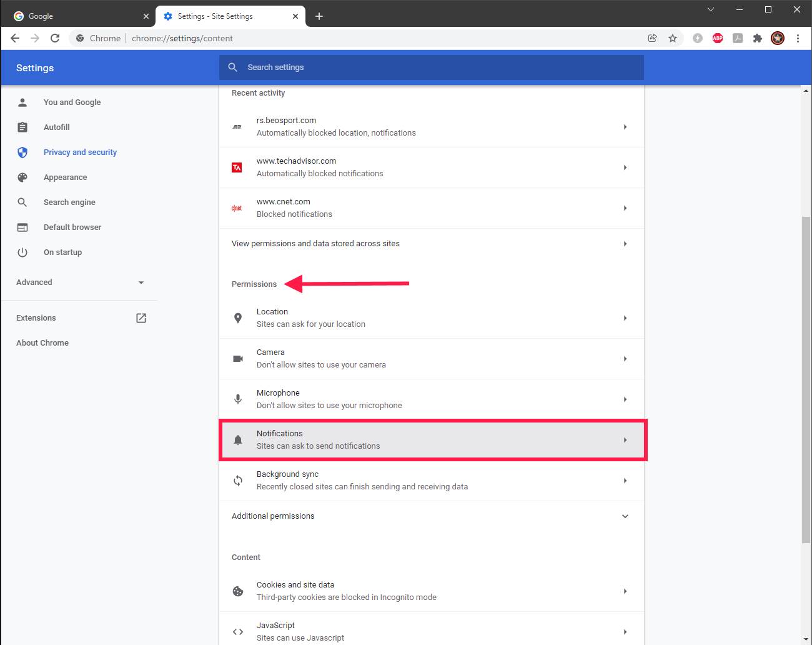This screenshot has height=645, width=812.
Task: Expand Additional permissions section
Action: click(x=431, y=516)
